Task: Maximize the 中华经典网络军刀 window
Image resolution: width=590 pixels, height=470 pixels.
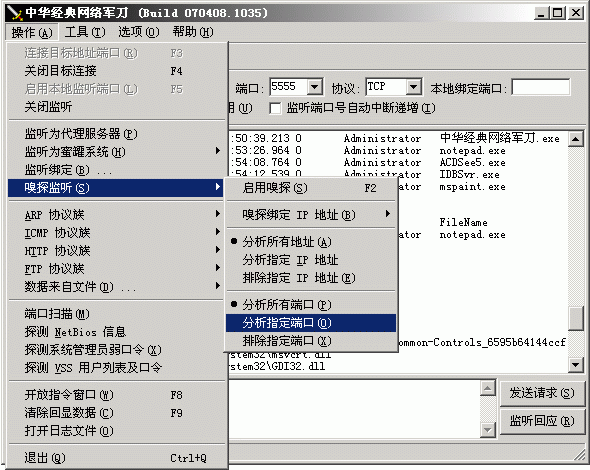Action: click(557, 13)
